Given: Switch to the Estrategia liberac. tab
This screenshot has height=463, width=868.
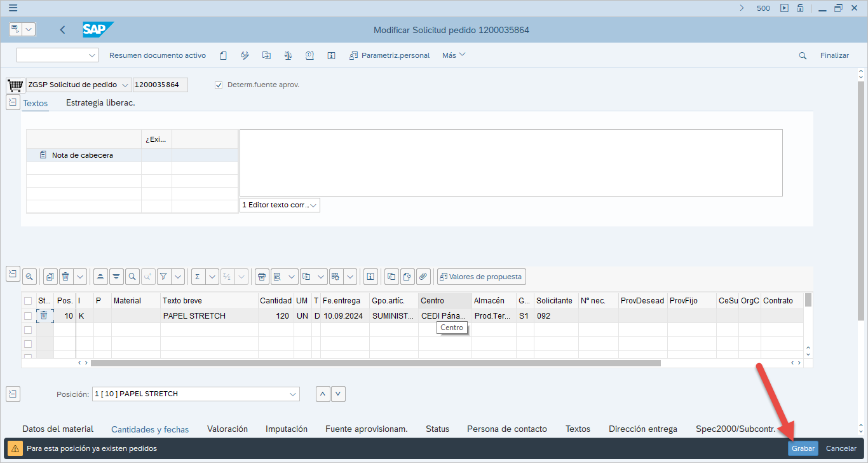Looking at the screenshot, I should pos(100,103).
